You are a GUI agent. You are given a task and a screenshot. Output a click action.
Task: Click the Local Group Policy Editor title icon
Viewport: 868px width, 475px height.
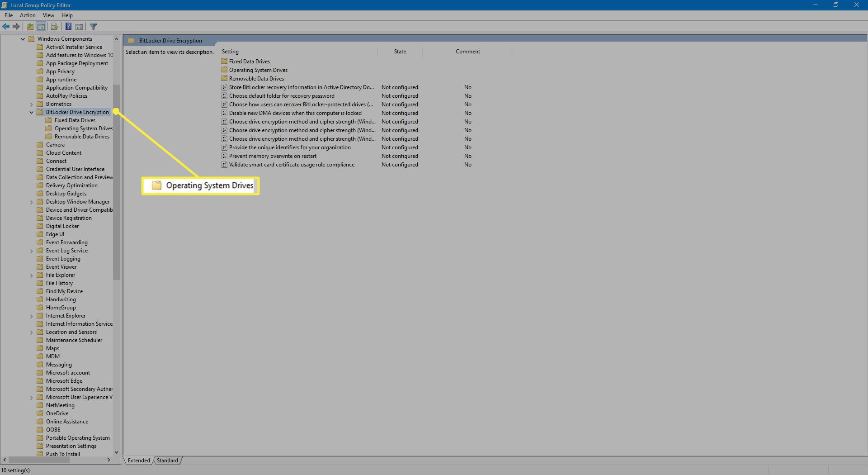pos(5,5)
